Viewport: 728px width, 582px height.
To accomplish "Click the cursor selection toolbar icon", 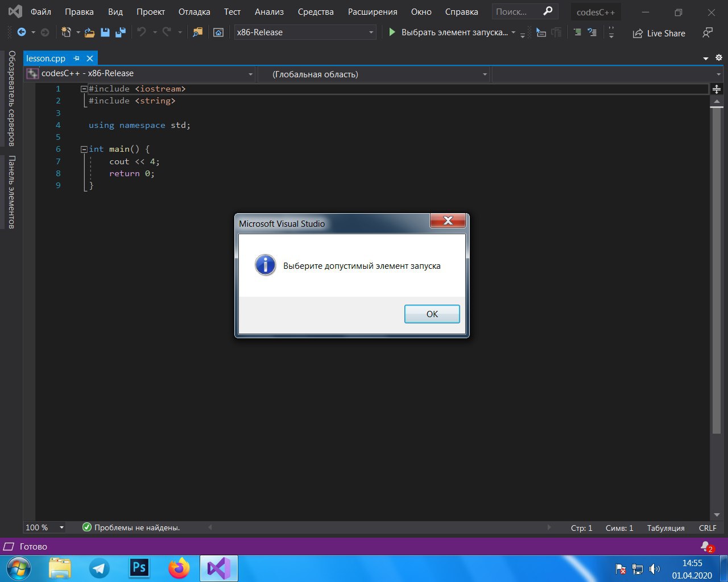I will pos(541,32).
